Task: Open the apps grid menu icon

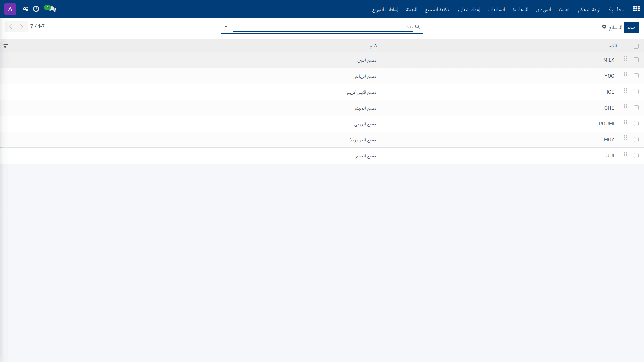Action: point(636,9)
